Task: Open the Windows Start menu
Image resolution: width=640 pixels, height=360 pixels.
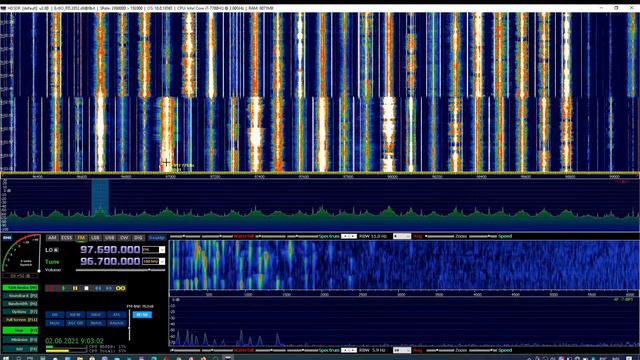Action: click(5, 358)
